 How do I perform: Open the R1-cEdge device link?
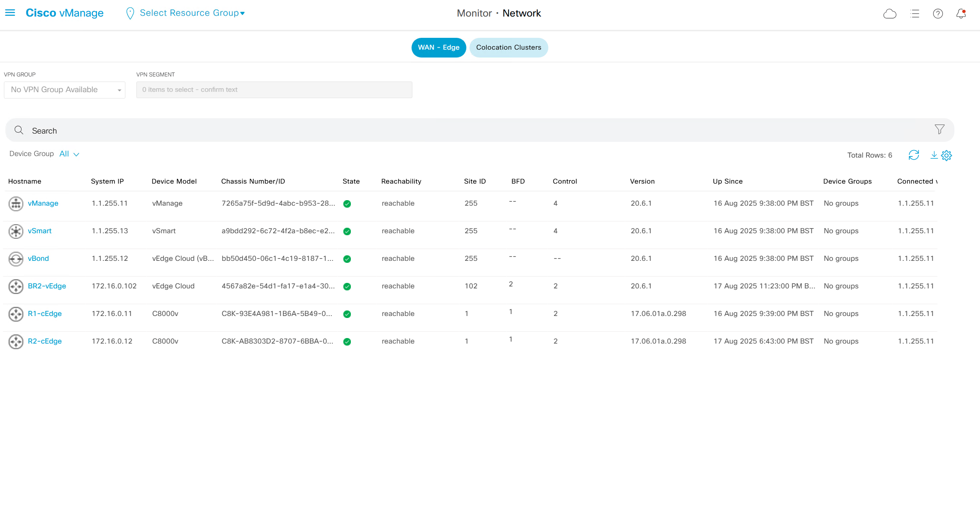45,314
